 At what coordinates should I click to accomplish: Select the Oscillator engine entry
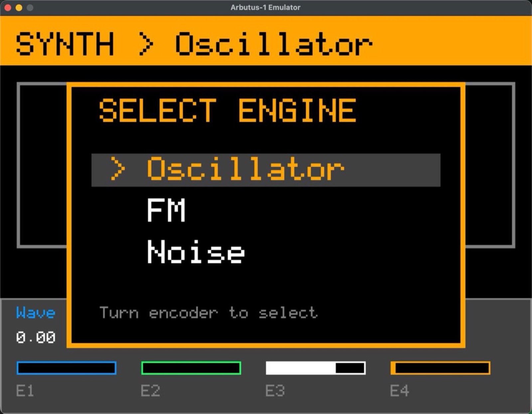(x=266, y=170)
